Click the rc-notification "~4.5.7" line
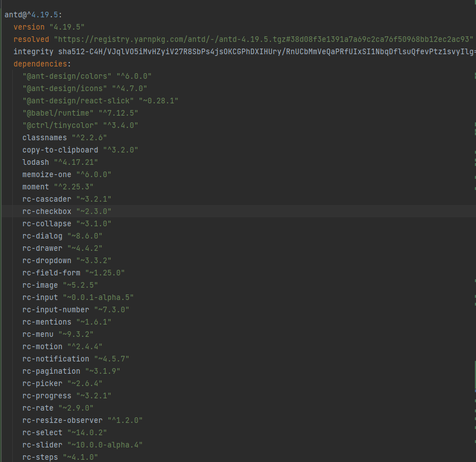This screenshot has height=462, width=476. (76, 359)
